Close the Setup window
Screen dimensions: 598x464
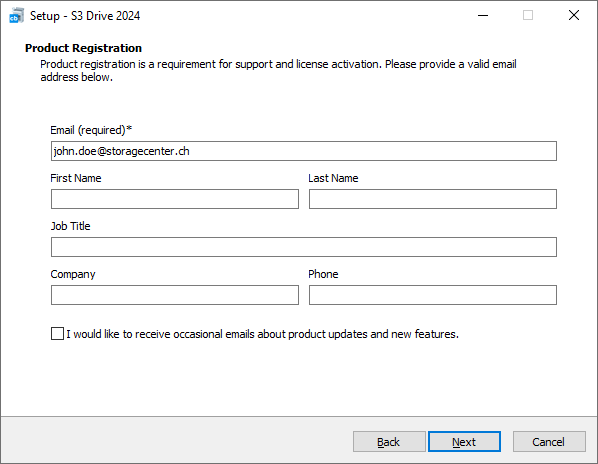point(574,16)
